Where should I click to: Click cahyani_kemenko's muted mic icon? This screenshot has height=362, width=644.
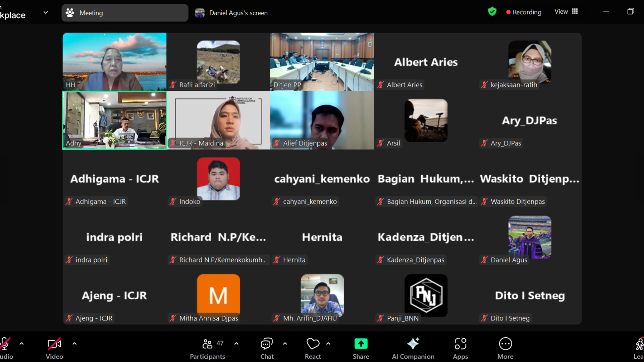[x=277, y=201]
